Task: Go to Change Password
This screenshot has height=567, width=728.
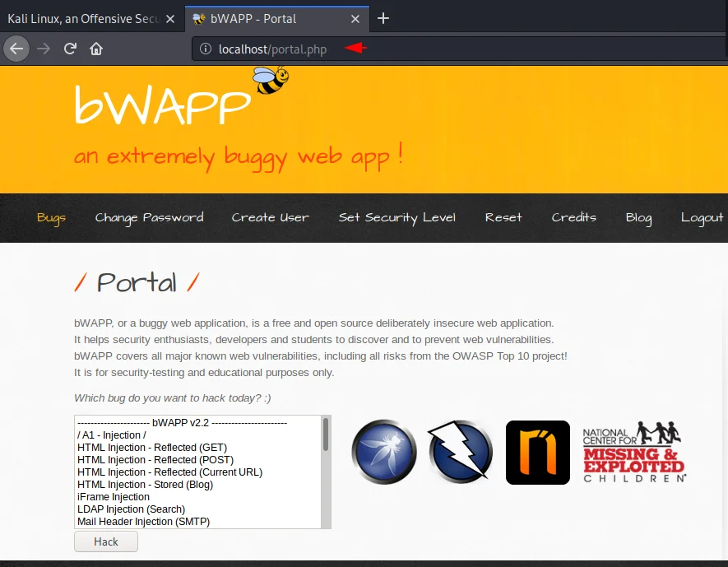Action: (149, 218)
